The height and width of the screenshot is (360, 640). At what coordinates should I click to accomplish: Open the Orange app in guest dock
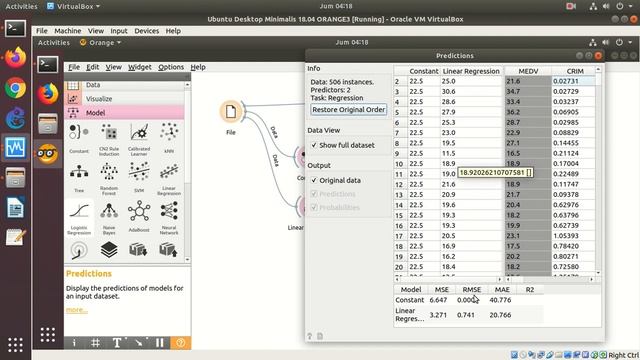48,154
